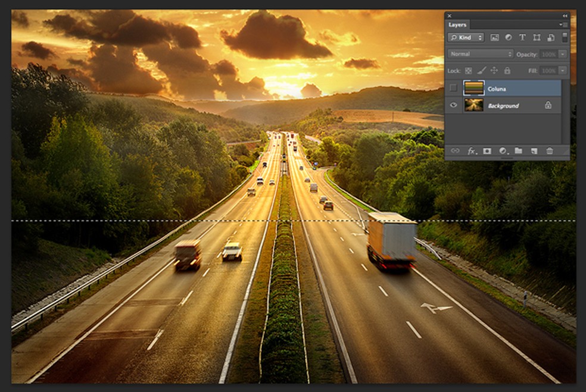Filter layers by pixel layers icon
The image size is (586, 392).
(494, 37)
